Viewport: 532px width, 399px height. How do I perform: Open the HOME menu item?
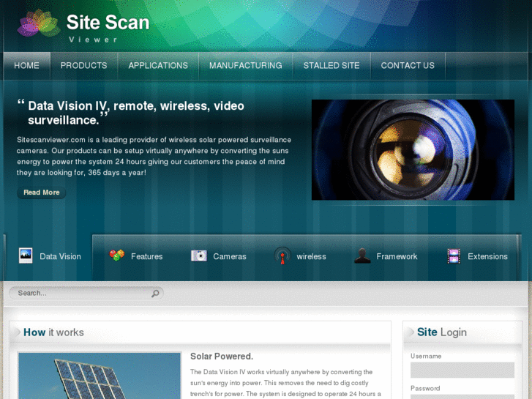point(27,66)
